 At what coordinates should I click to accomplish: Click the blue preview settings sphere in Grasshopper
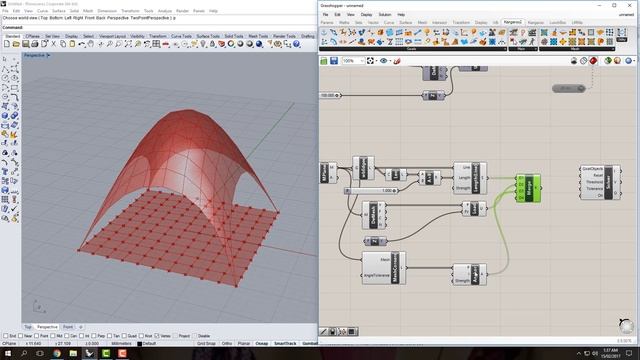[x=628, y=61]
